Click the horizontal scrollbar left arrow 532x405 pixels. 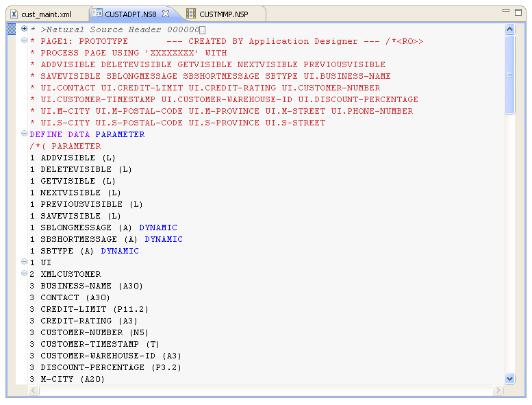point(34,391)
